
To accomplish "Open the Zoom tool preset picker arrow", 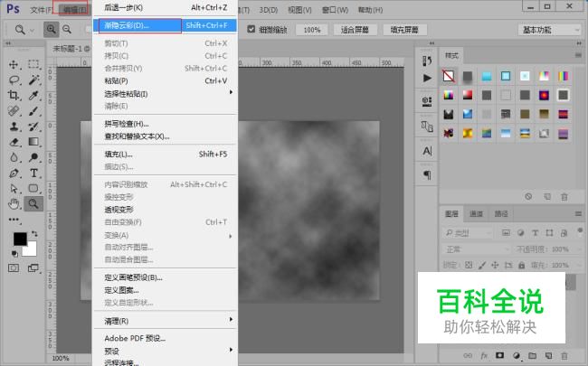I will (x=33, y=30).
